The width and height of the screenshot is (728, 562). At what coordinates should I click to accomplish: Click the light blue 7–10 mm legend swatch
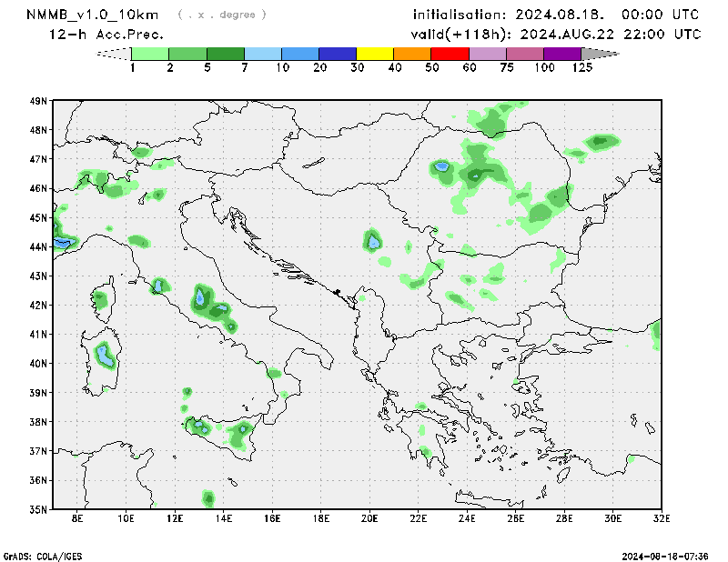(x=263, y=54)
